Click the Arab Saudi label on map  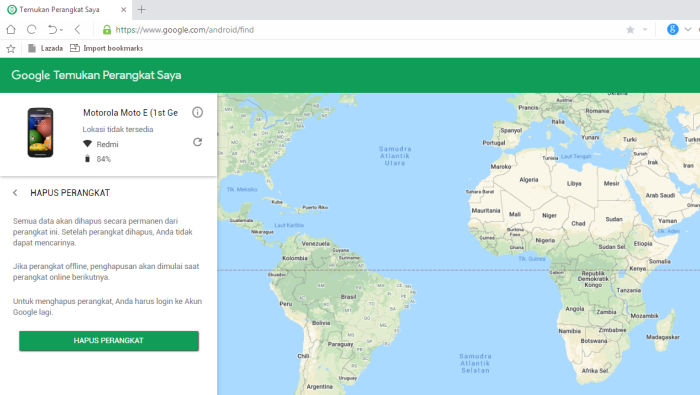[660, 195]
